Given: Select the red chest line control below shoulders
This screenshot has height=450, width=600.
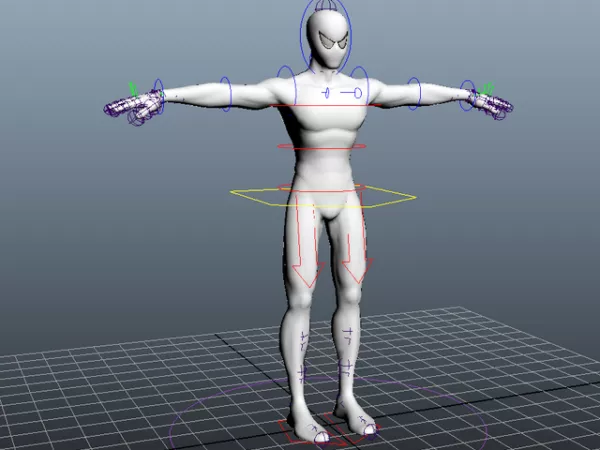Looking at the screenshot, I should [x=325, y=105].
